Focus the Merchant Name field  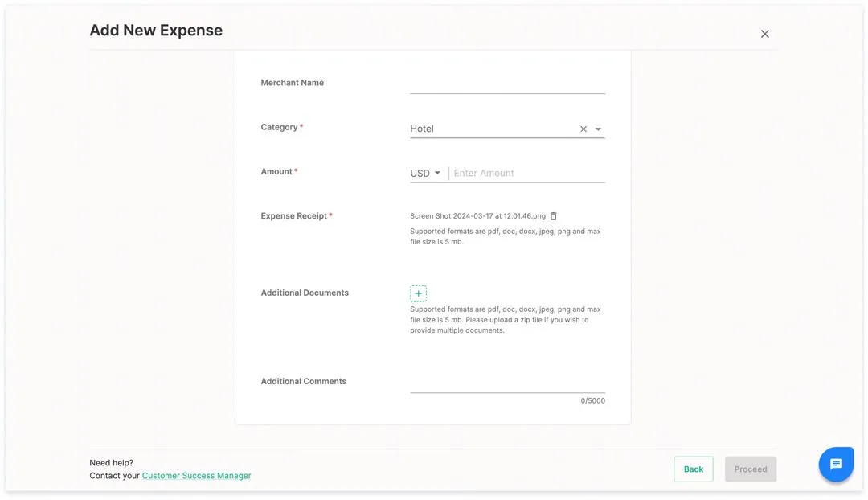(x=507, y=84)
